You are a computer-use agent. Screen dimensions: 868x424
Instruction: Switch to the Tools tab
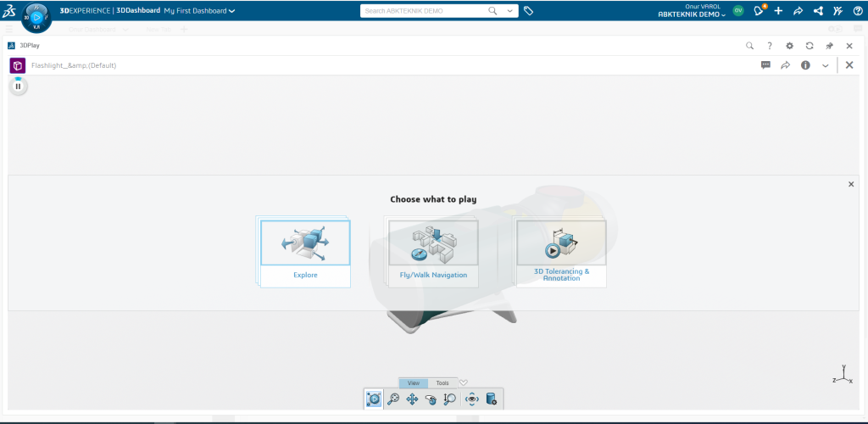442,383
